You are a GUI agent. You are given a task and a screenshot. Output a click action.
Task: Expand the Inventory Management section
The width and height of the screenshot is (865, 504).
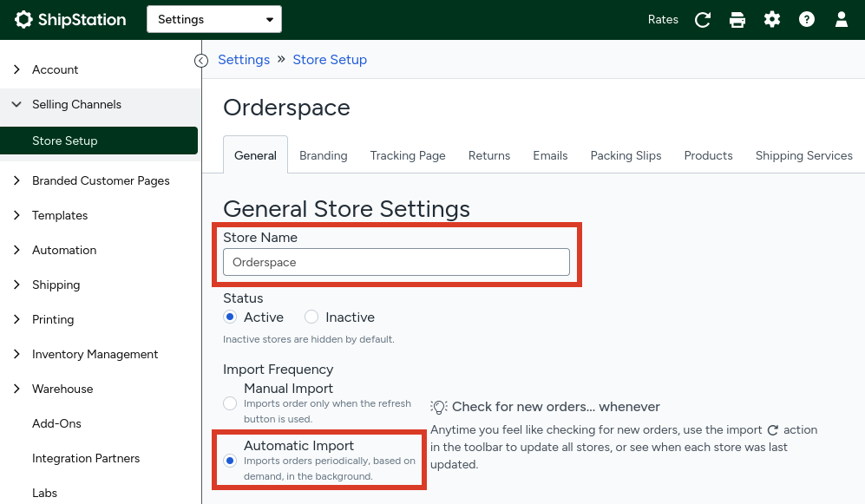[x=16, y=354]
